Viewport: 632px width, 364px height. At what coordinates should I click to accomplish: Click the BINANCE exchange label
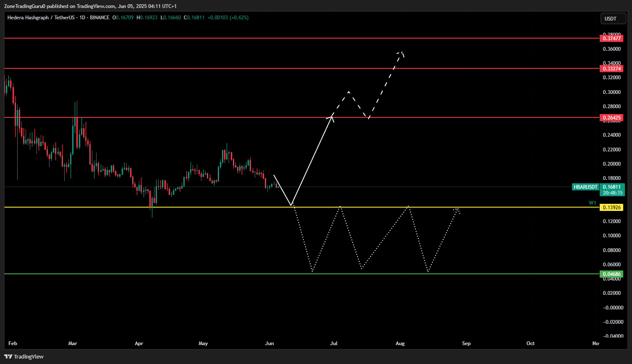click(x=99, y=18)
